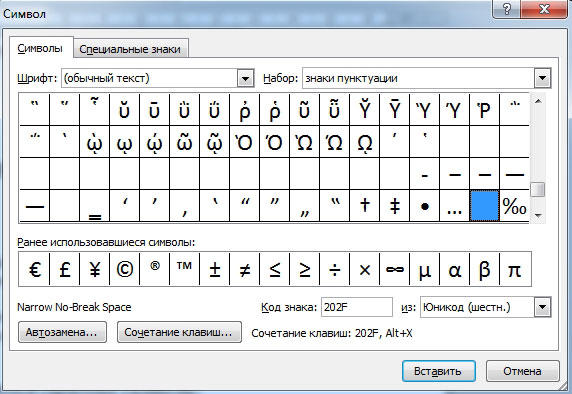Pick the copyright © symbol
Viewport: 572px width, 394px height.
click(x=124, y=269)
